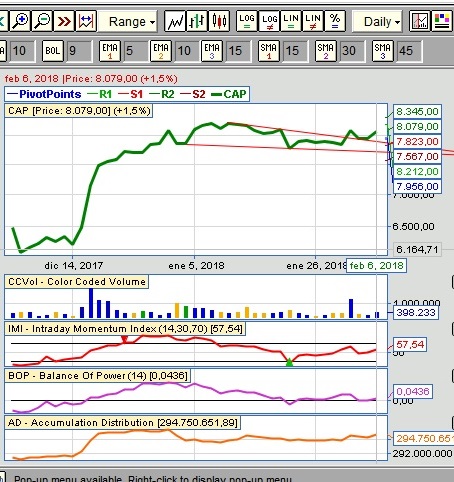Screen dimensions: 454x482
Task: Click the red double-arrow scroll forward icon
Action: click(64, 21)
